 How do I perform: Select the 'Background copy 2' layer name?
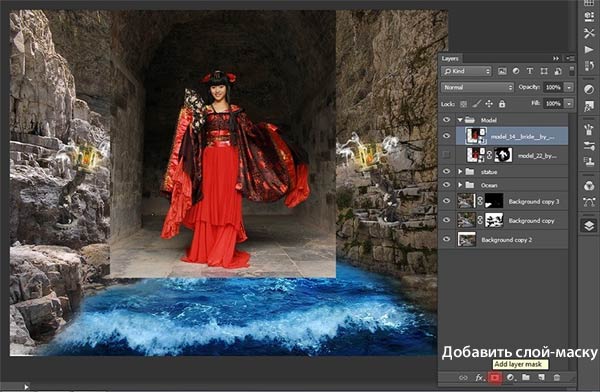coord(507,240)
